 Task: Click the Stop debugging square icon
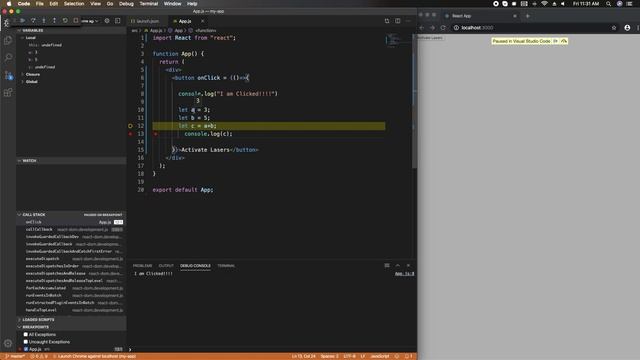click(76, 20)
